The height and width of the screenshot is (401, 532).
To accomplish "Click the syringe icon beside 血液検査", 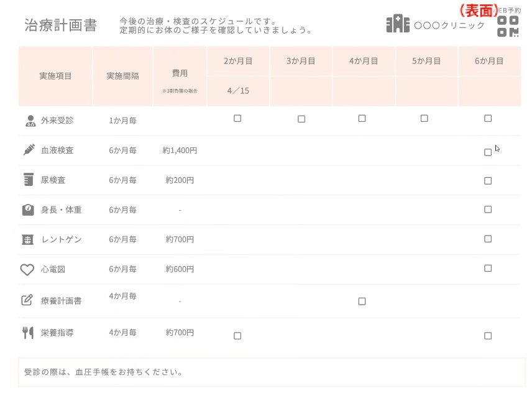I will point(29,150).
